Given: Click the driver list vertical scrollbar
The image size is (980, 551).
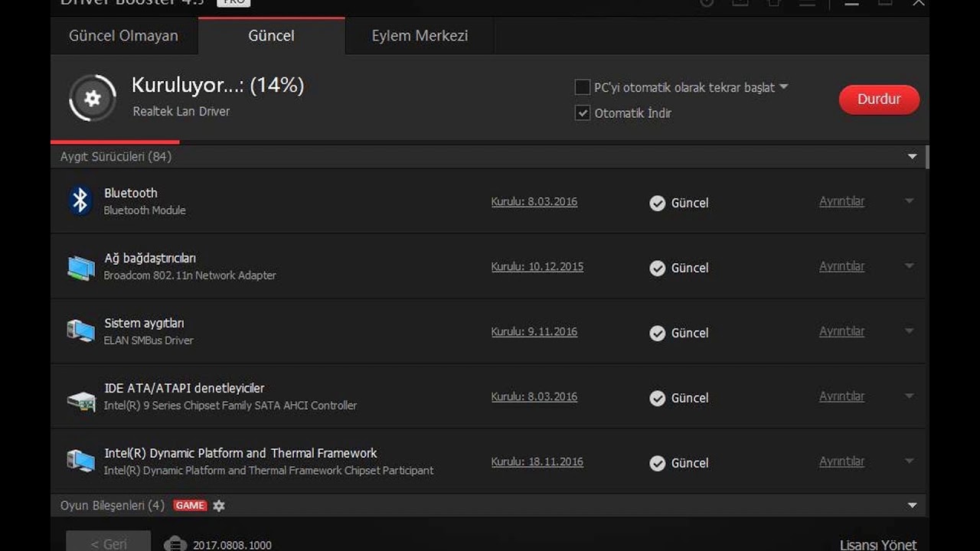Looking at the screenshot, I should (926, 157).
